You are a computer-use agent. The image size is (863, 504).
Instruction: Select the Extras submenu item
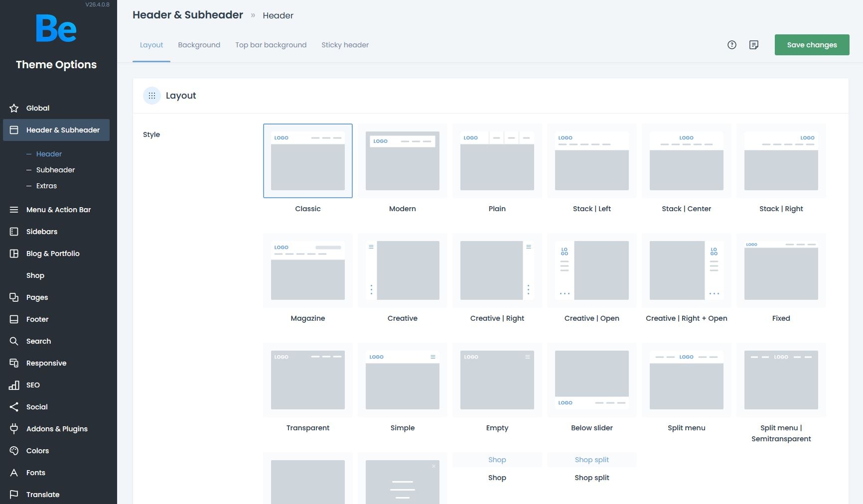click(46, 186)
